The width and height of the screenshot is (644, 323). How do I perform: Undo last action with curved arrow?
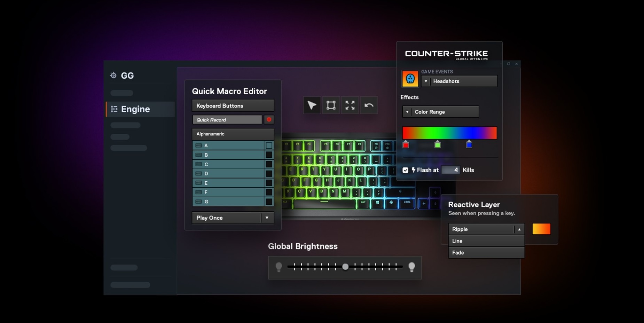click(x=369, y=105)
